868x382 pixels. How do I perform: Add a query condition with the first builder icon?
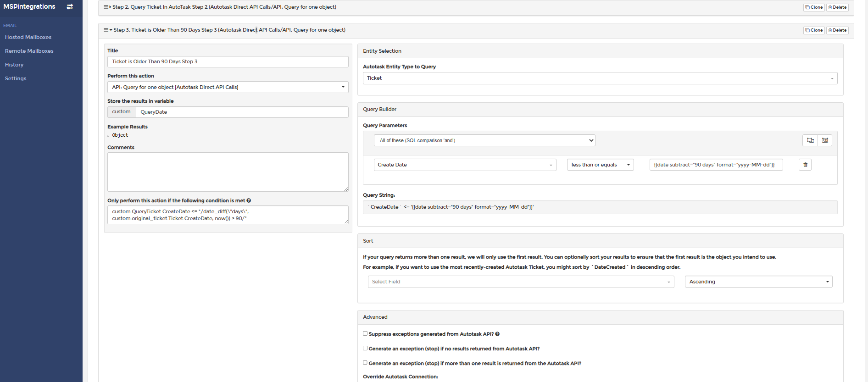point(810,140)
